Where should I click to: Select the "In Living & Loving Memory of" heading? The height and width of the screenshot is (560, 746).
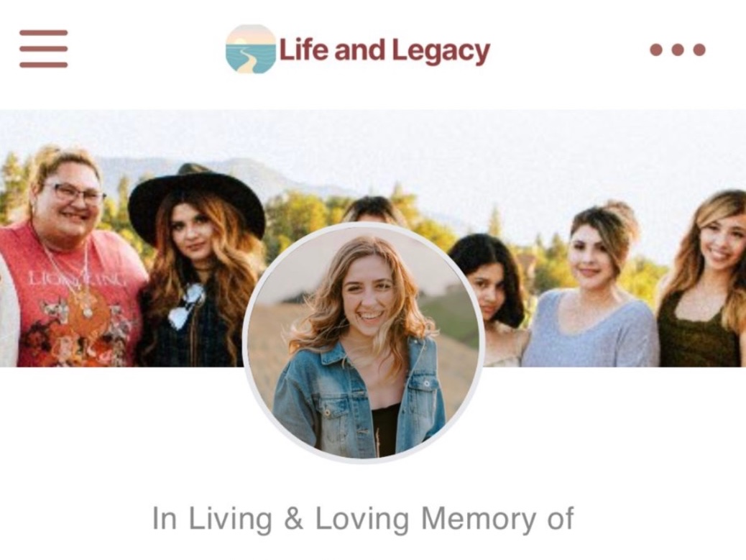pos(362,518)
